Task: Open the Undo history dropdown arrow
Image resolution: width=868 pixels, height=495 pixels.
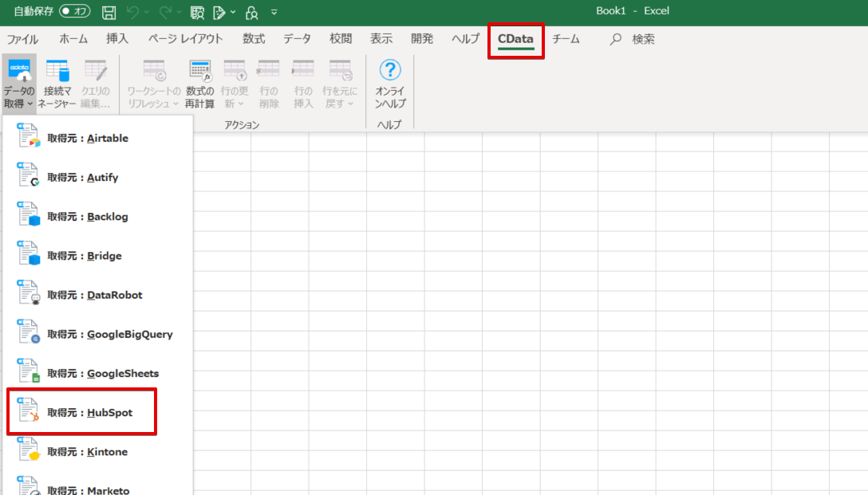Action: point(147,12)
